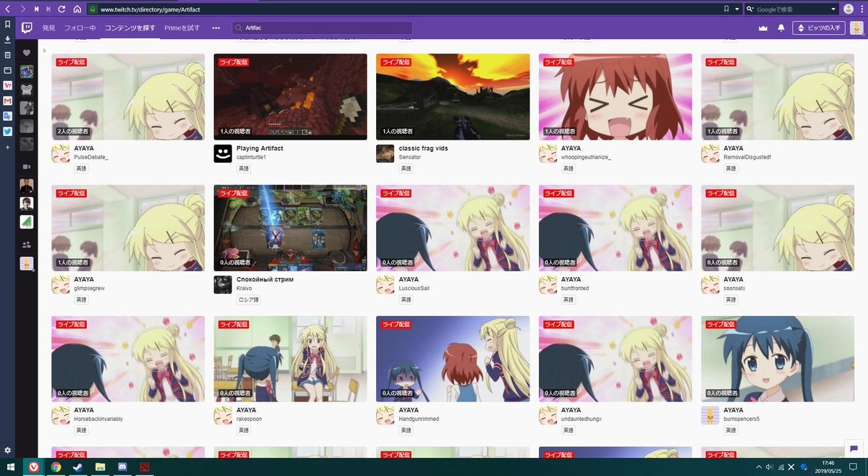Open the Yahoo web panel

[x=7, y=85]
